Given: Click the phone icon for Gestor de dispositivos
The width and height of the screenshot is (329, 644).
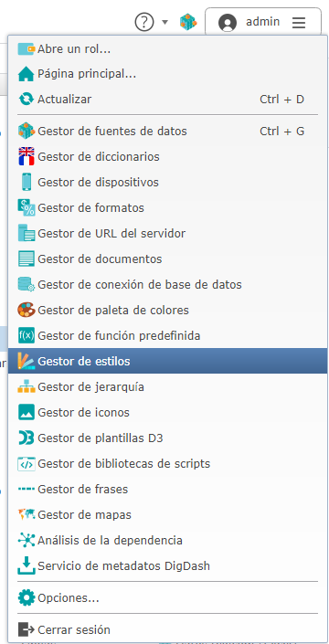Looking at the screenshot, I should [x=27, y=182].
